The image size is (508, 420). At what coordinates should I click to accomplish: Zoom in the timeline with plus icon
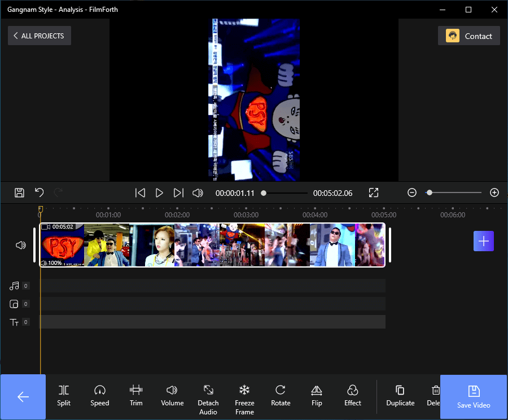pos(494,193)
